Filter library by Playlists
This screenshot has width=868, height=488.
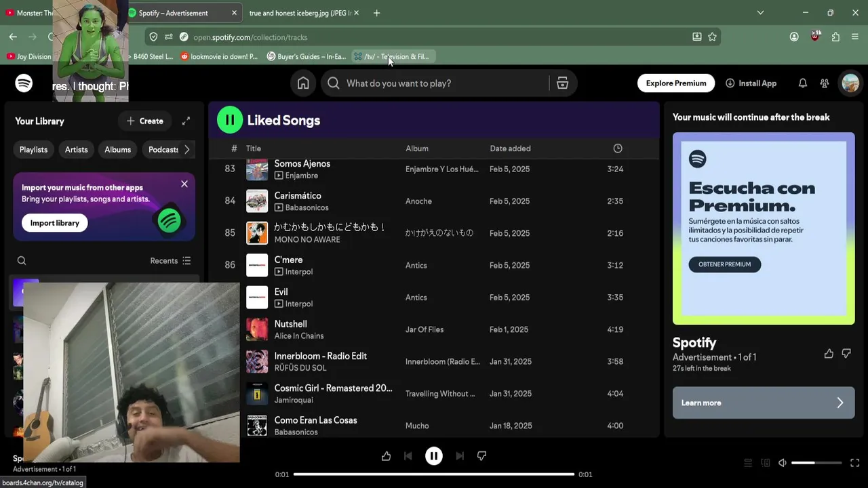click(x=33, y=150)
